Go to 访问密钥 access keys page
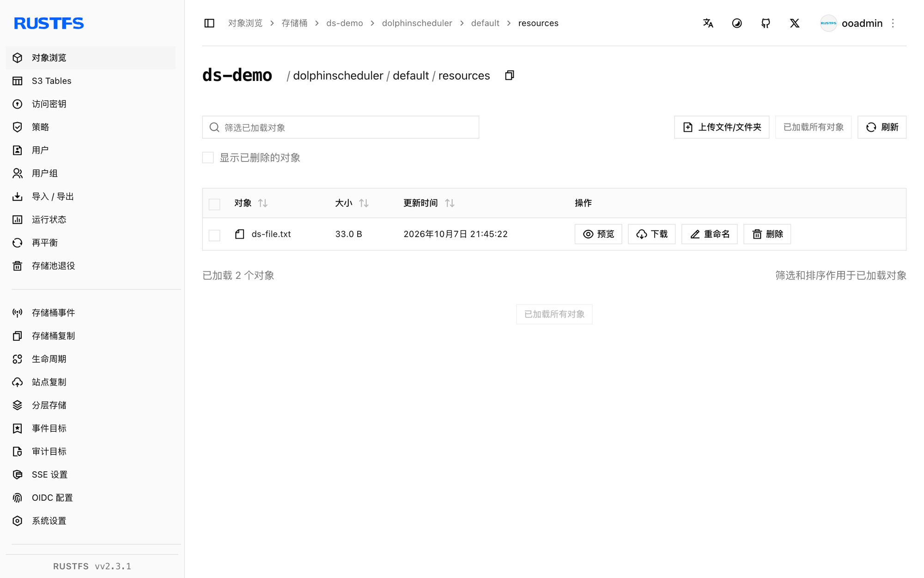924x578 pixels. pyautogui.click(x=91, y=104)
